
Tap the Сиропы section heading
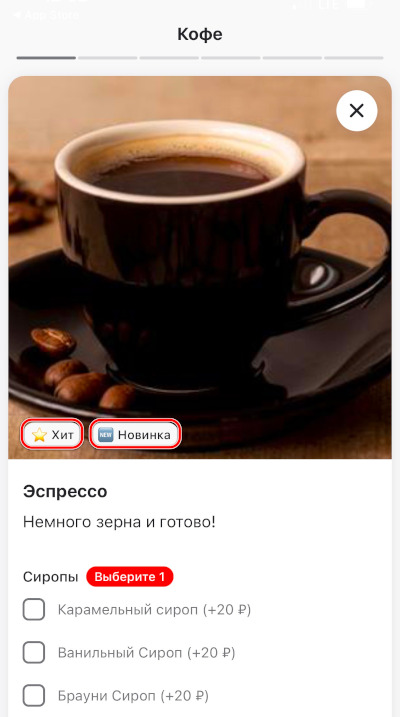coord(51,577)
